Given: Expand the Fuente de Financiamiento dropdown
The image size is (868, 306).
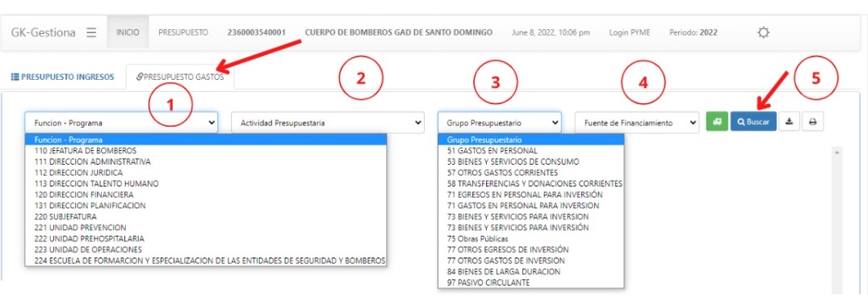Looking at the screenshot, I should (x=636, y=123).
